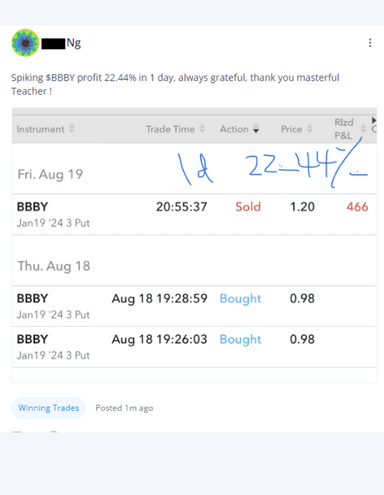The width and height of the screenshot is (384, 495).
Task: Open the three-dot post options menu
Action: (370, 43)
